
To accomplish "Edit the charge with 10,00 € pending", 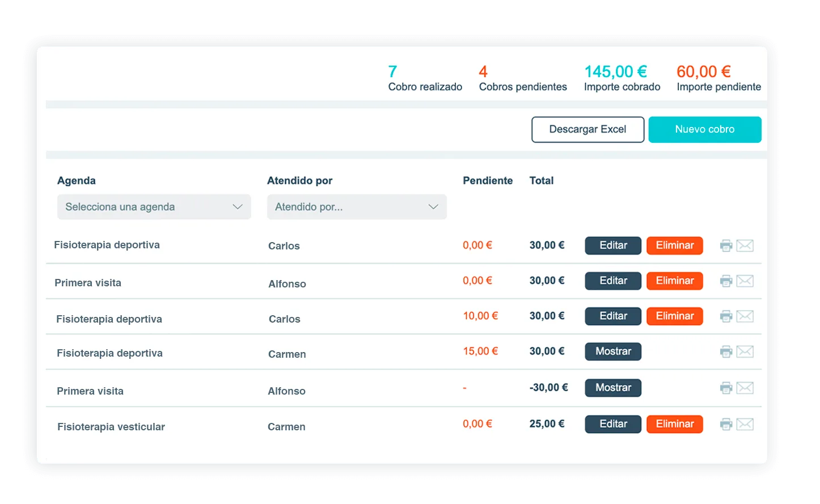I will click(x=613, y=316).
